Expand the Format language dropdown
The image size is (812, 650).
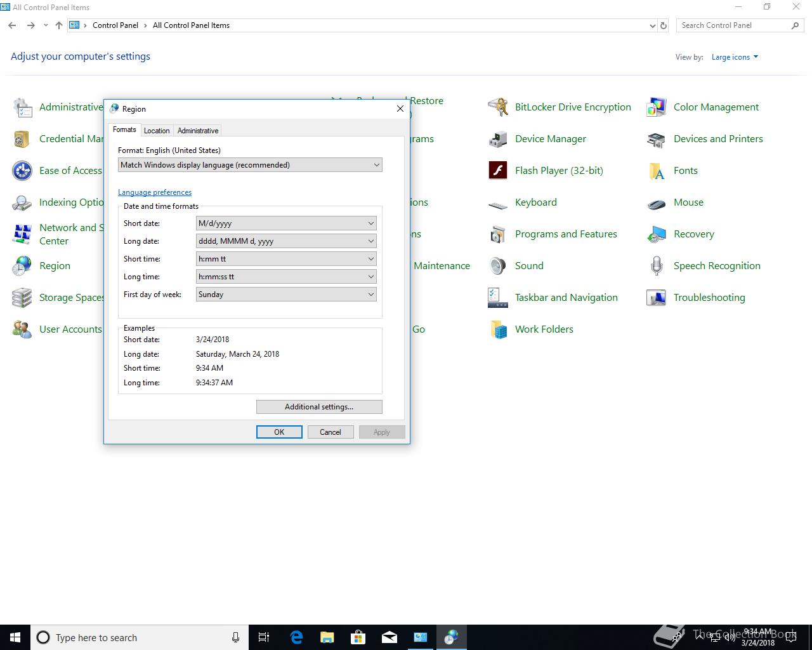click(x=250, y=165)
